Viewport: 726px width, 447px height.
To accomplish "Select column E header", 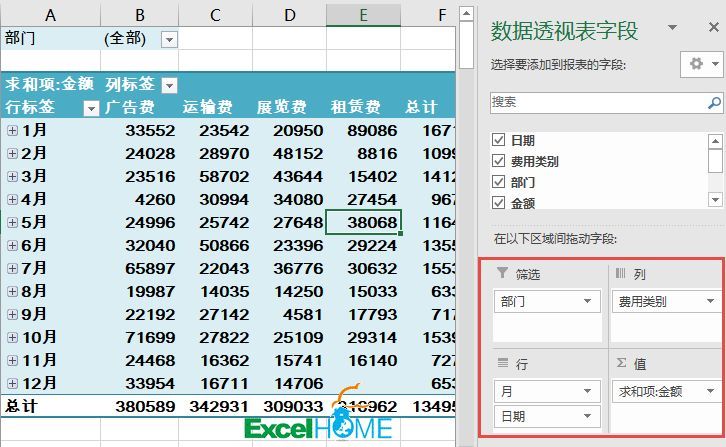I will tap(363, 15).
